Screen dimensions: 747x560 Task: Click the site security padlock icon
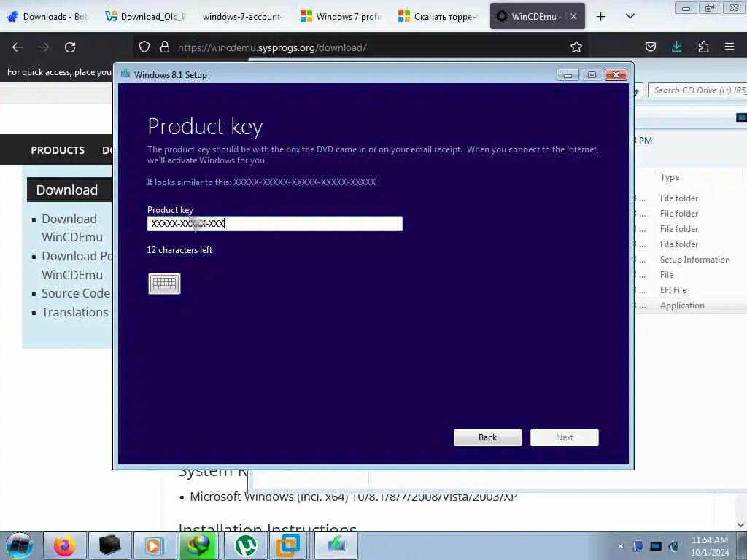coord(165,47)
